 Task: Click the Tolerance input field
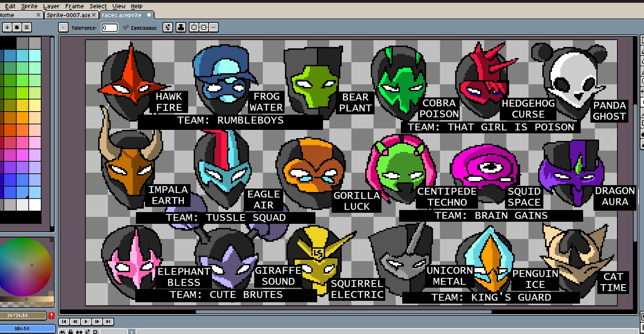click(109, 28)
